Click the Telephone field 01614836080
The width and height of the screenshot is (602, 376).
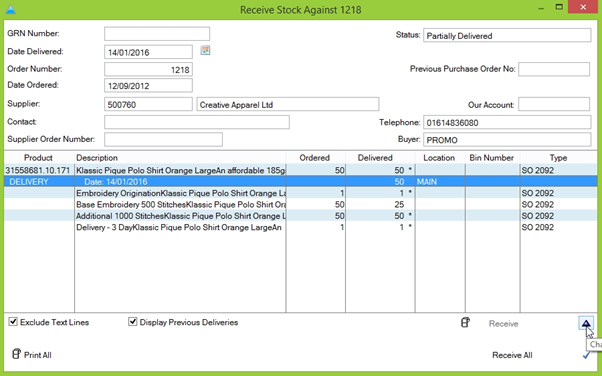(507, 123)
